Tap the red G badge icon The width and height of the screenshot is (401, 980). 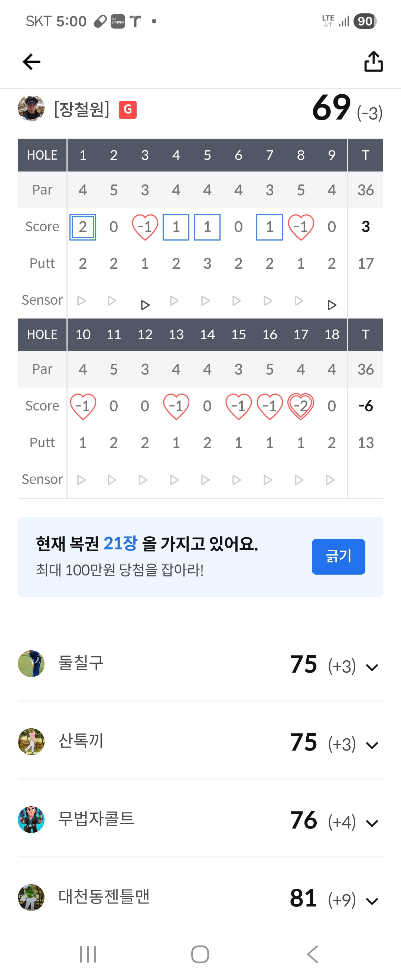tap(127, 110)
